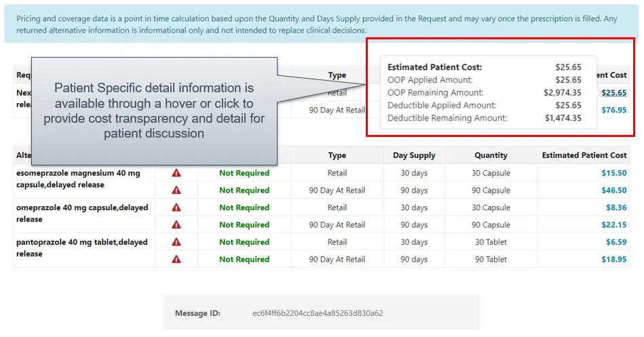This screenshot has height=337, width=644.
Task: Open the $46.50 esomeprazole cost link
Action: [x=614, y=190]
